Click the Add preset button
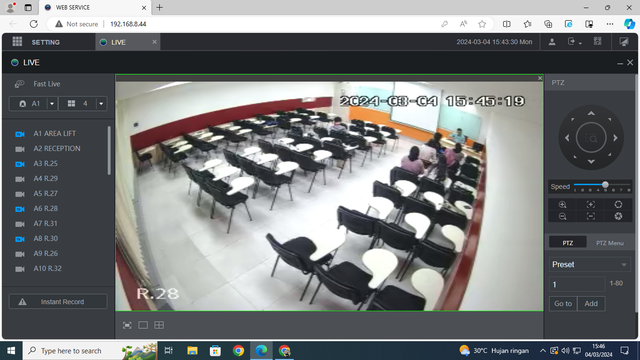The image size is (640, 360). 591,304
